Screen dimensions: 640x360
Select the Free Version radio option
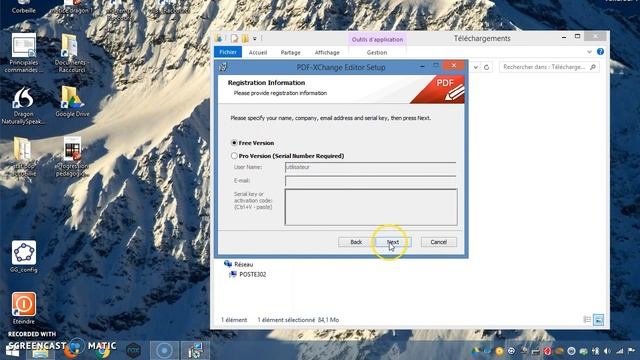click(234, 143)
